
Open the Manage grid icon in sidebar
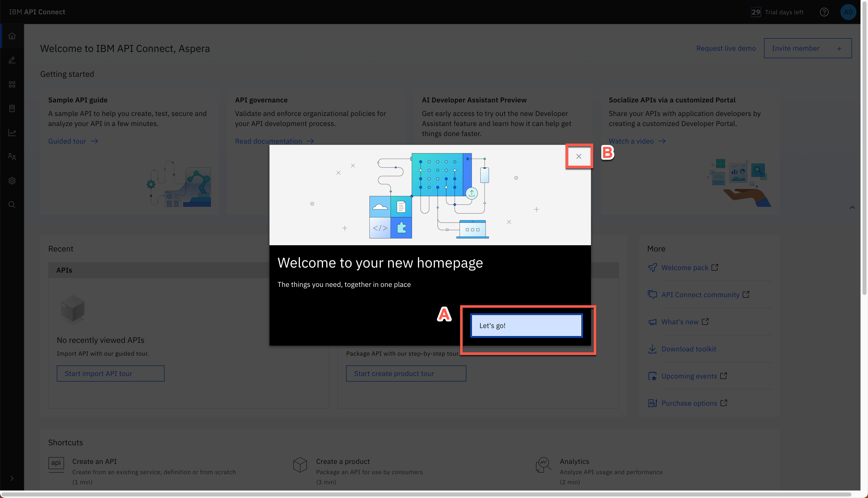tap(12, 85)
